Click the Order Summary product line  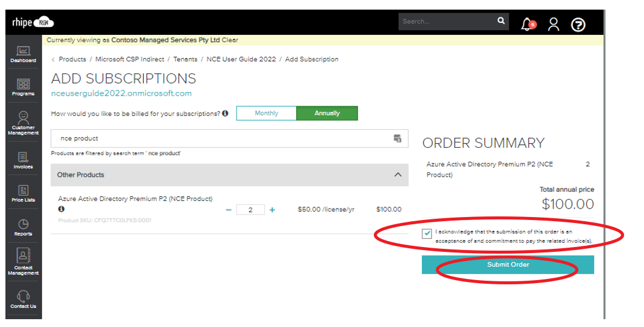click(x=489, y=170)
